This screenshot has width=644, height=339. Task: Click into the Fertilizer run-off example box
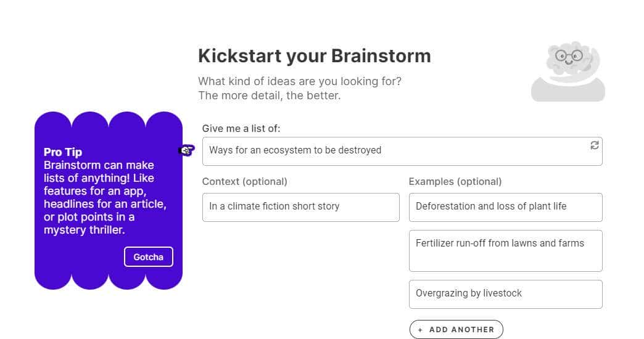[505, 250]
